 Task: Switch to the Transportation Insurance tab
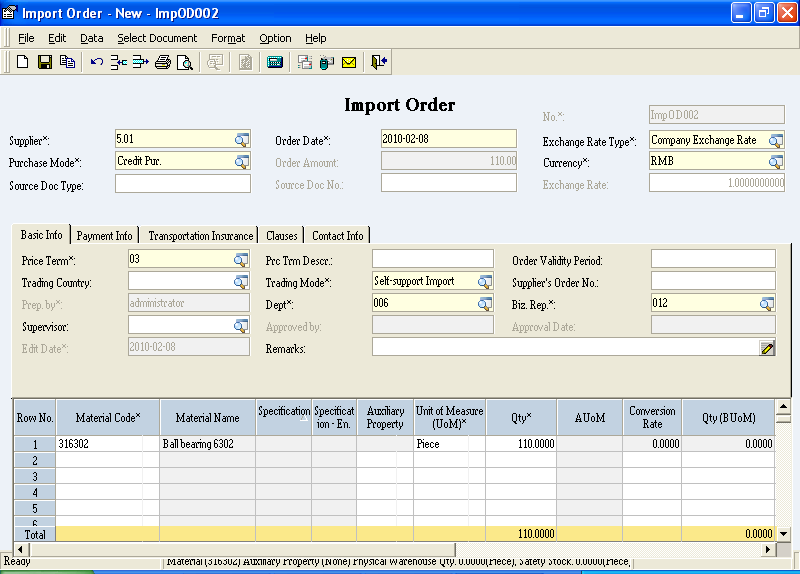[x=200, y=236]
